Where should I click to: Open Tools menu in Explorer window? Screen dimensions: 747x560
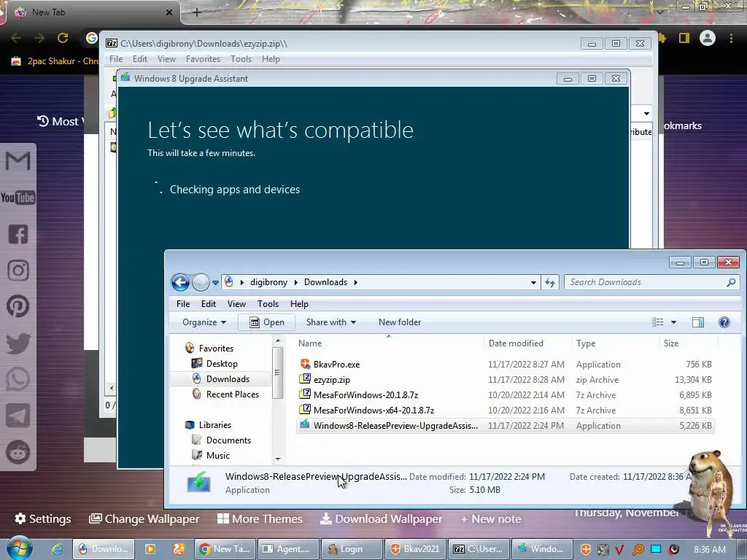(268, 304)
